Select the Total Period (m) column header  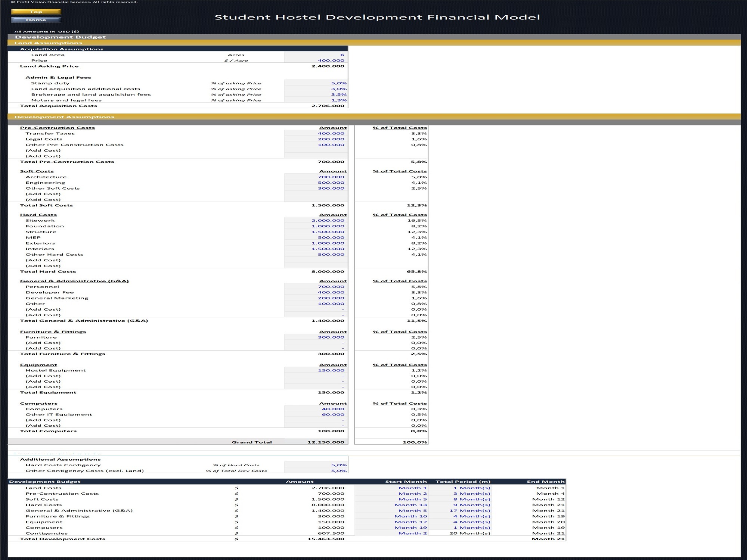(463, 482)
